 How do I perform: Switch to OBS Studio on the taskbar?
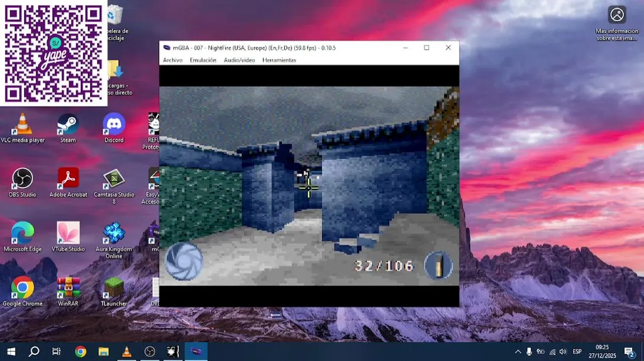[149, 351]
